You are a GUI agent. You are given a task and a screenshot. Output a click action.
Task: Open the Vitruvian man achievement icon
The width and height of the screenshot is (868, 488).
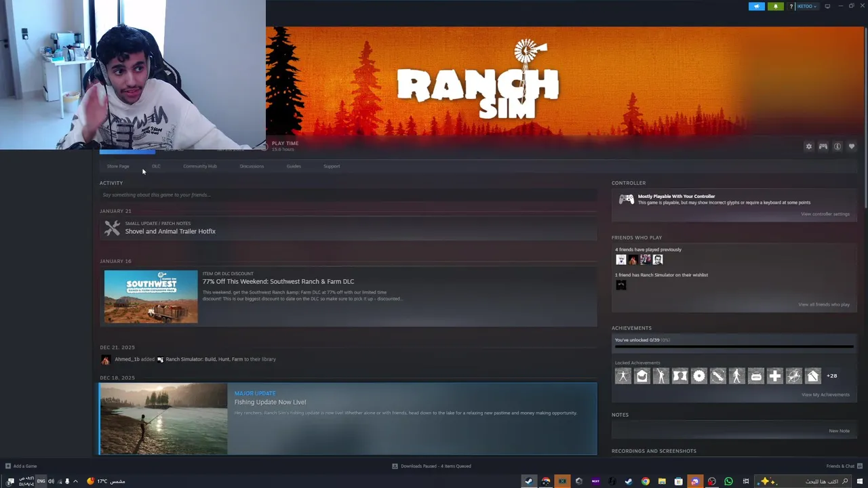point(623,375)
